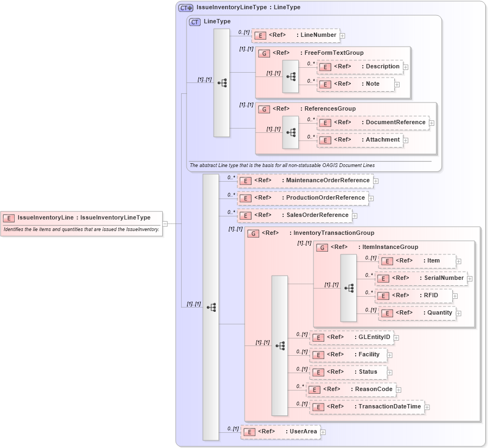Expand the Quantity element details

point(458,313)
